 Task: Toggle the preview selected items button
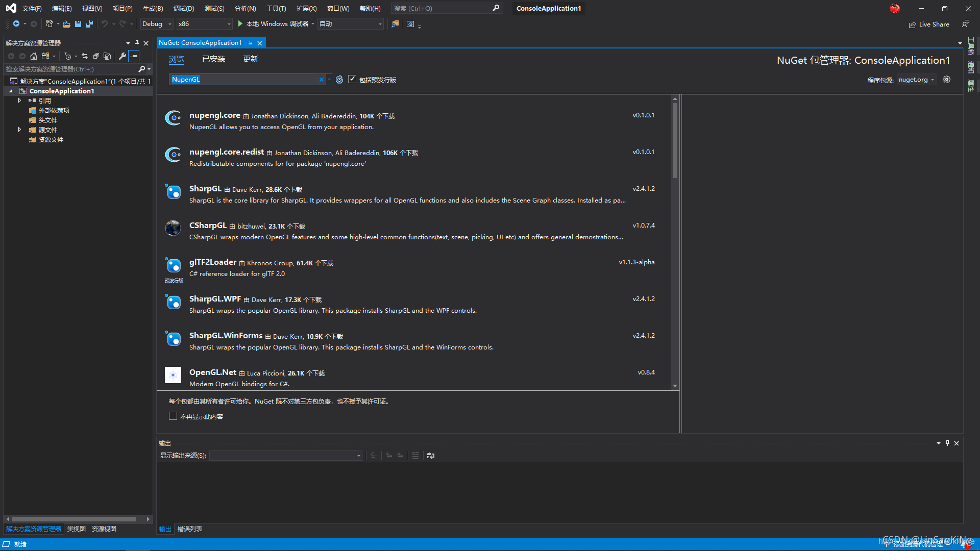tap(134, 56)
